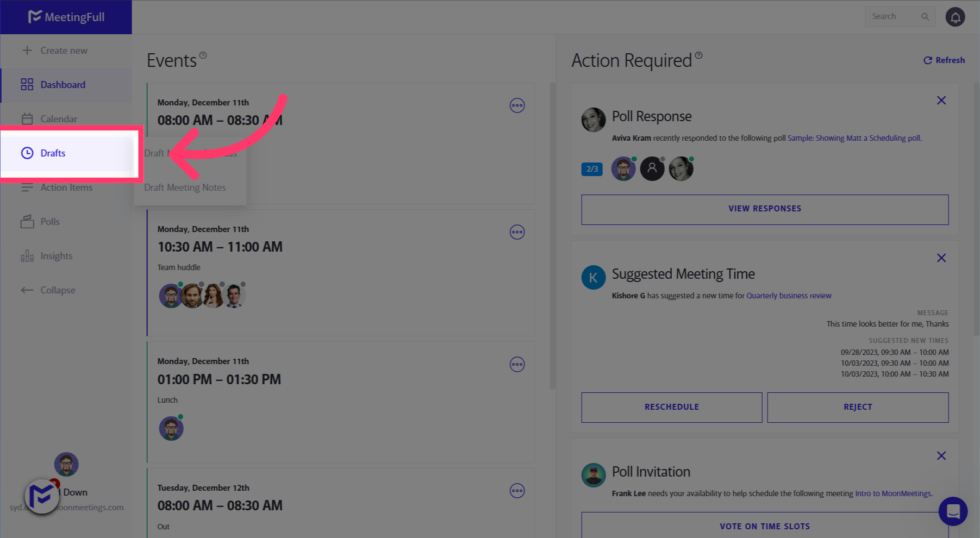This screenshot has width=980, height=538.
Task: Open Action Items page
Action: click(66, 187)
